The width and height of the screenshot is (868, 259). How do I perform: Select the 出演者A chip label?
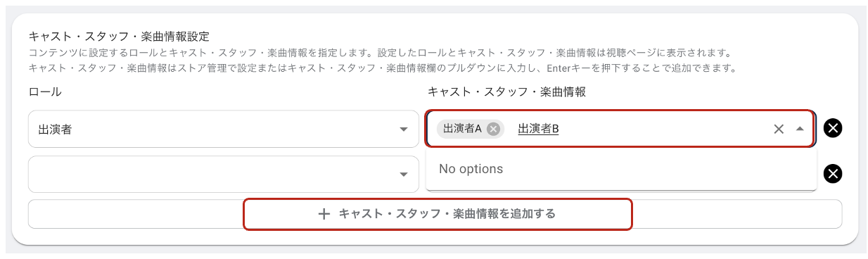(462, 129)
